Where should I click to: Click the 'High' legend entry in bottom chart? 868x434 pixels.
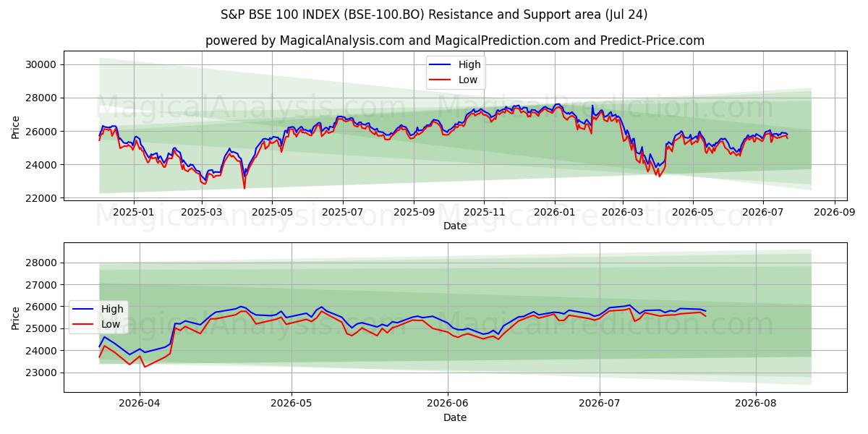coord(98,309)
